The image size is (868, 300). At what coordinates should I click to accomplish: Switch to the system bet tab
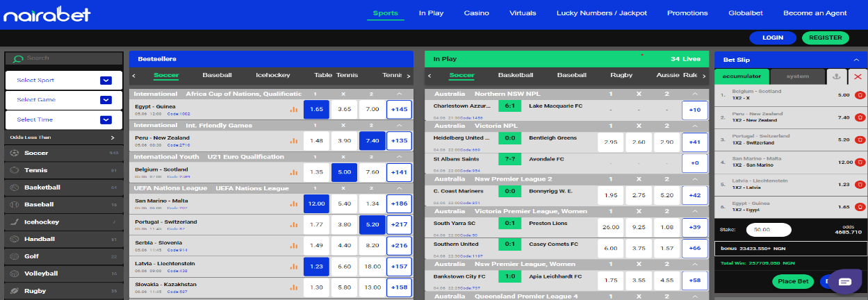coord(797,76)
